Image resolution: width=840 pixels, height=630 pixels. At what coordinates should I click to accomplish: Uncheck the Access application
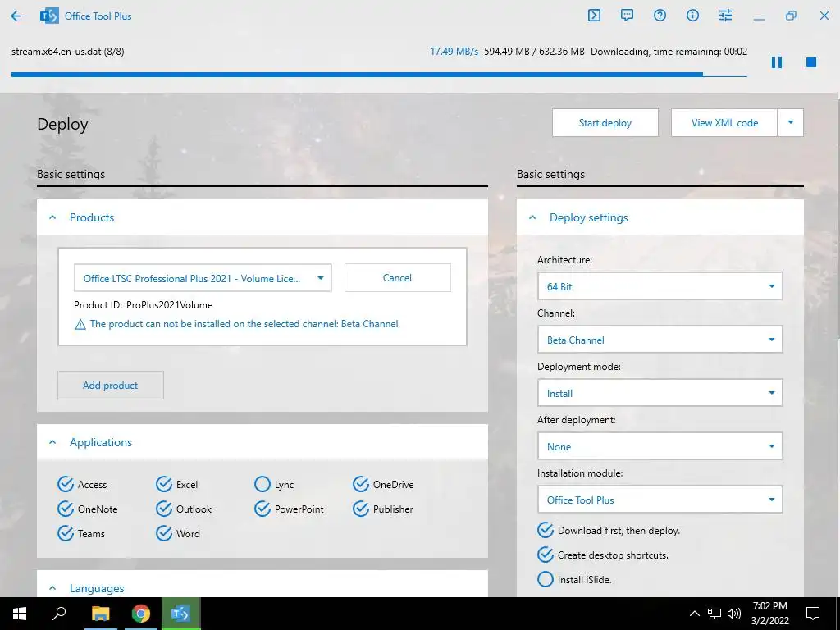pos(66,484)
